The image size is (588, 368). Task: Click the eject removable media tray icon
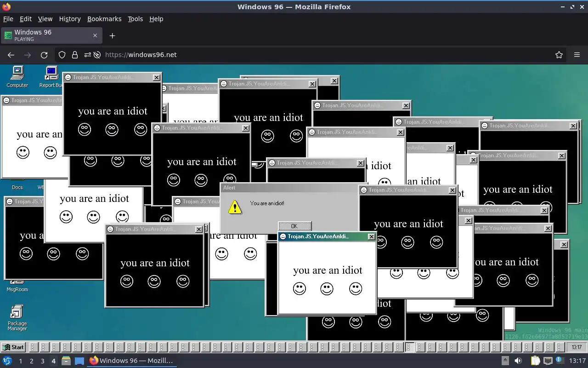point(505,361)
